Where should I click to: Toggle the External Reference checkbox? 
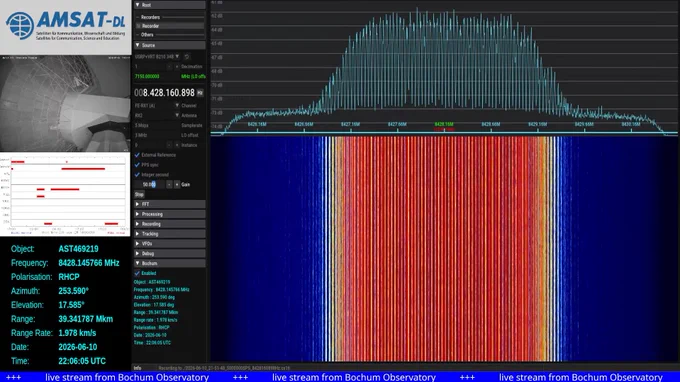click(x=137, y=155)
